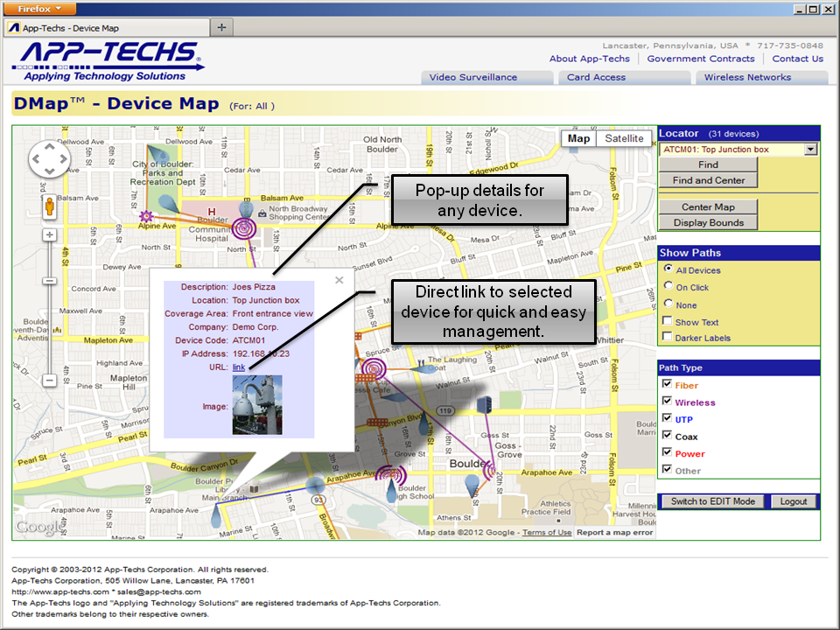The width and height of the screenshot is (840, 630).
Task: Switch to Map view
Action: tap(578, 138)
